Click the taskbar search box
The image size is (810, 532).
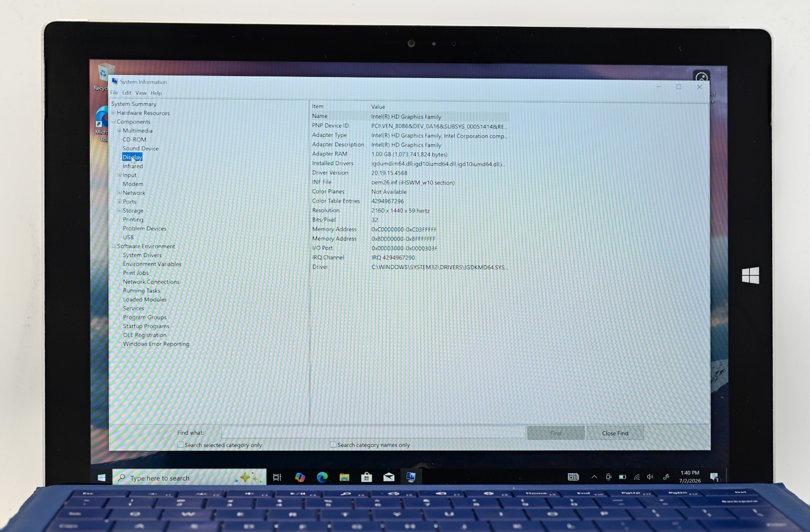click(x=189, y=477)
